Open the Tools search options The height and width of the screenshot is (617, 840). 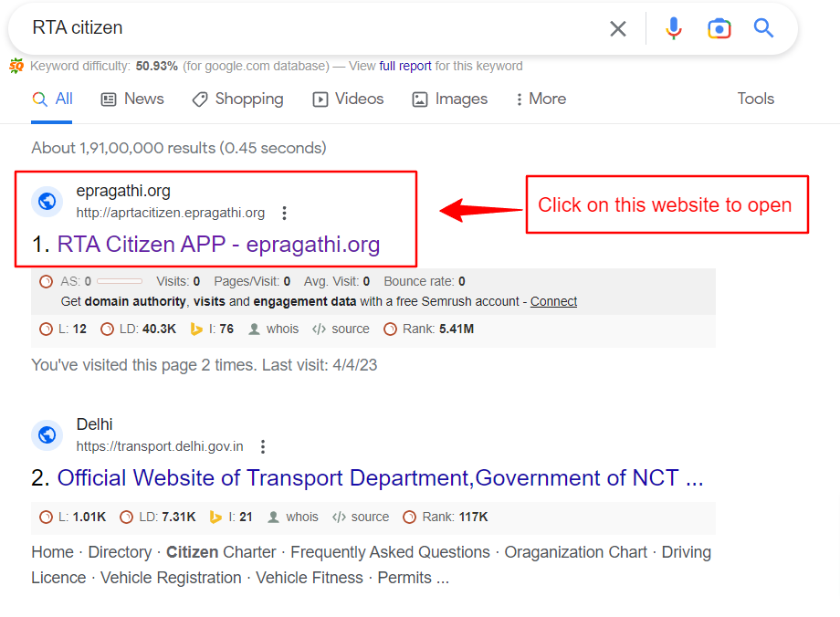tap(755, 99)
